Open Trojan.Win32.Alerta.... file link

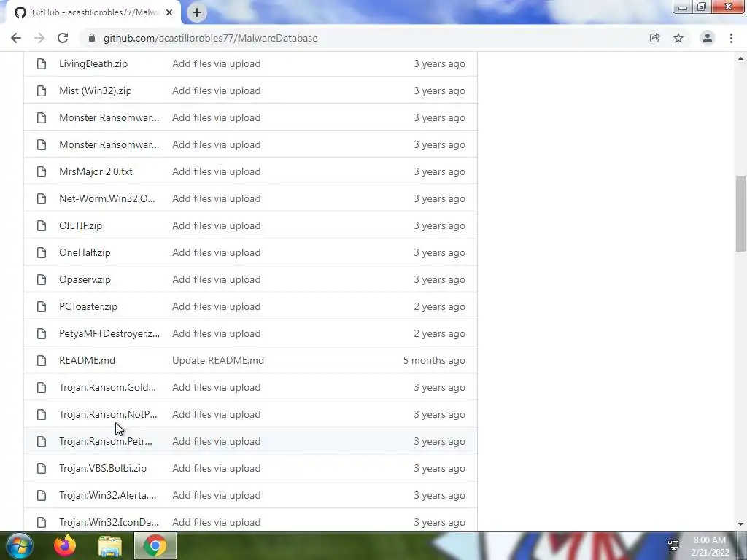(x=108, y=495)
